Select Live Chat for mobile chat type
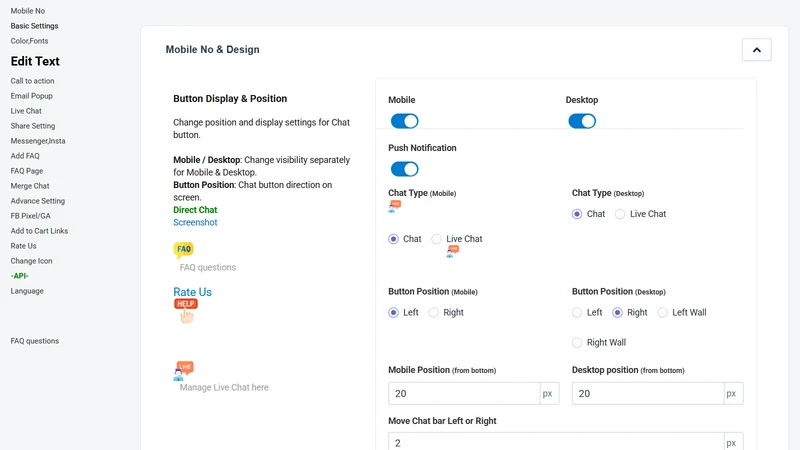The image size is (800, 450). pyautogui.click(x=436, y=239)
